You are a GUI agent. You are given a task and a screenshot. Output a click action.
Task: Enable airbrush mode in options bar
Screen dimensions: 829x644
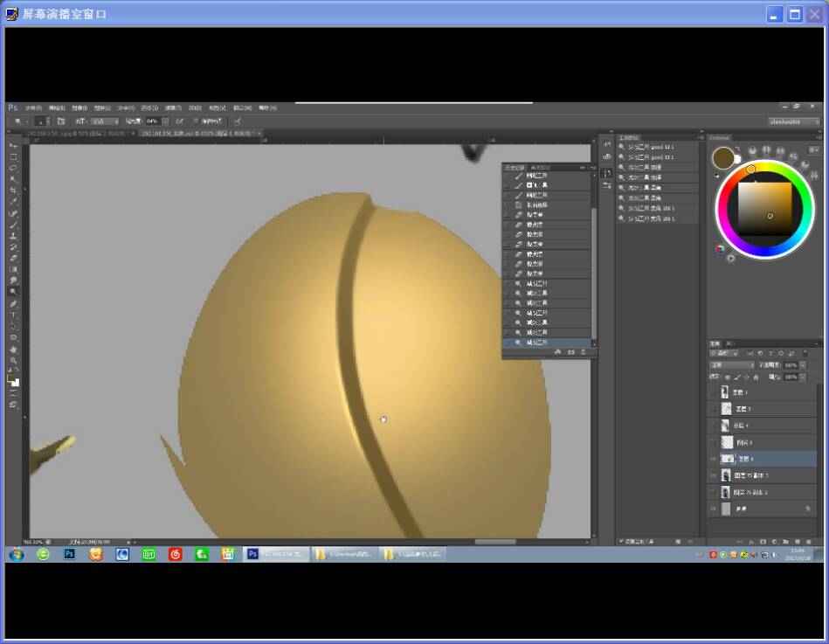180,121
